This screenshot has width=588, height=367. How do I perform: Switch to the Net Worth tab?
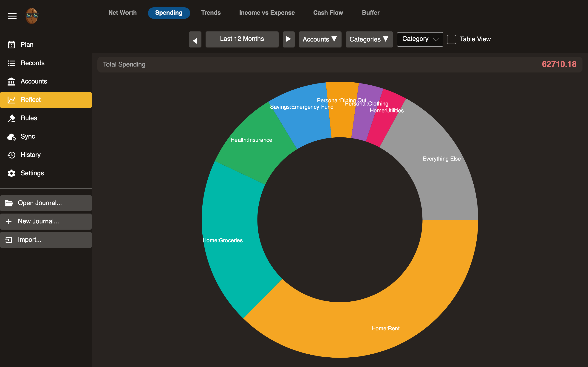pyautogui.click(x=122, y=13)
